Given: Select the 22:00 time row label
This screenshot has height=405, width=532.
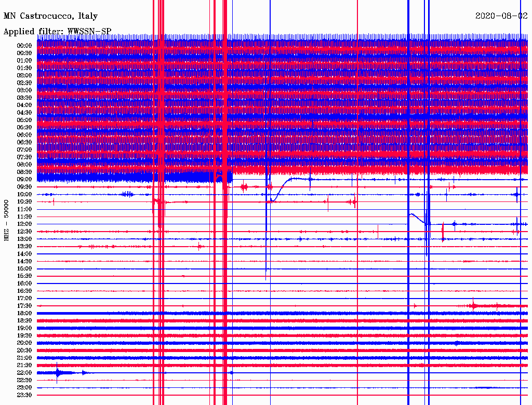Looking at the screenshot, I should tap(24, 373).
